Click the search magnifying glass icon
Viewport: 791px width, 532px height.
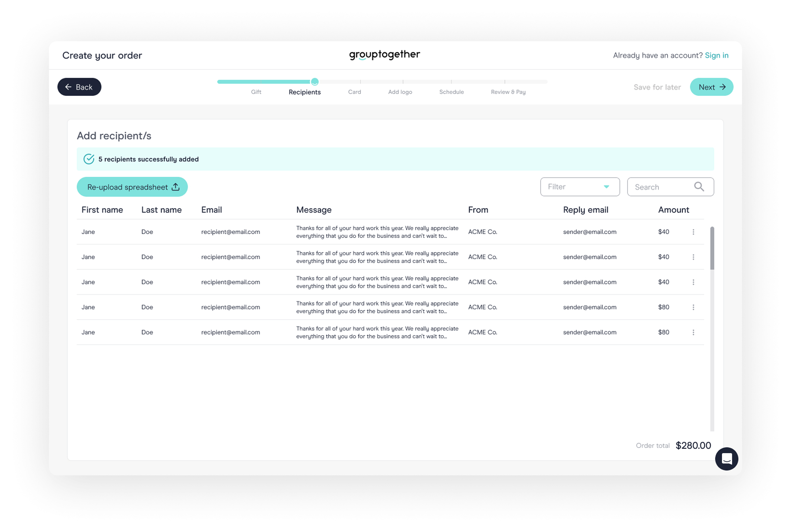[x=699, y=186]
